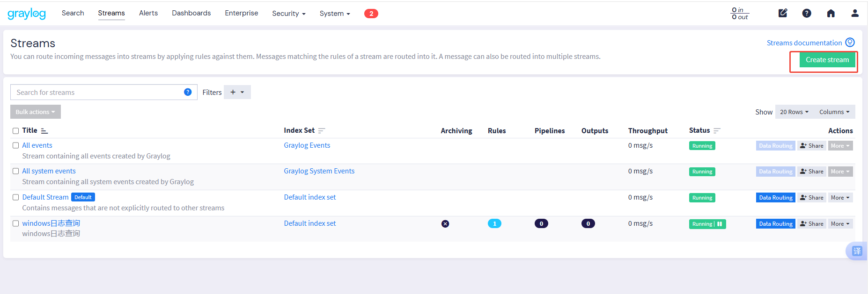Viewport: 868px width, 294px height.
Task: Open the Alerts page
Action: point(148,13)
